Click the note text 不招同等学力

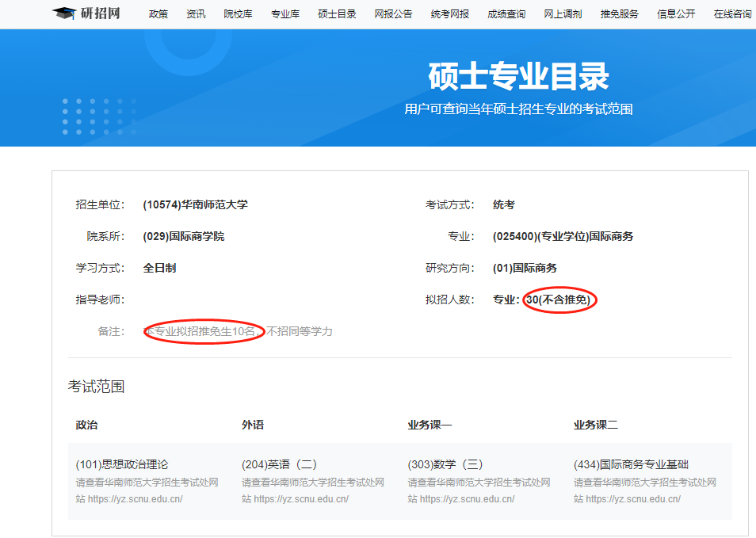pyautogui.click(x=300, y=332)
